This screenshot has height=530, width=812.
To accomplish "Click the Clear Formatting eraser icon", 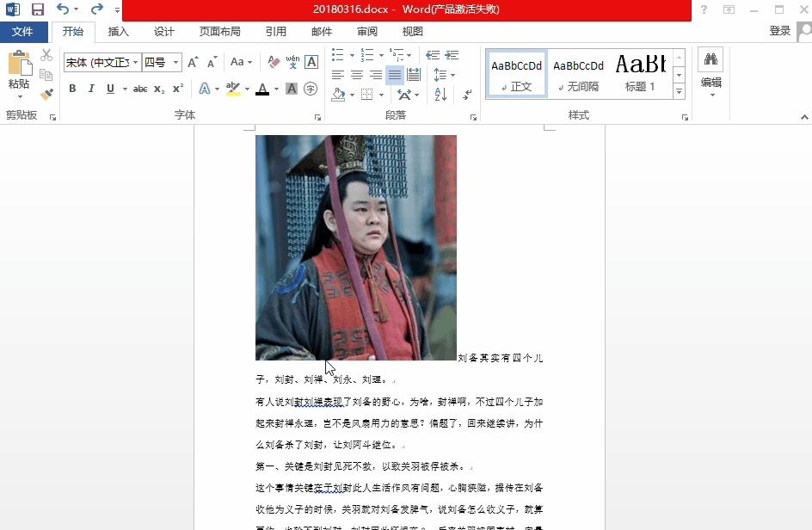I will coord(274,62).
